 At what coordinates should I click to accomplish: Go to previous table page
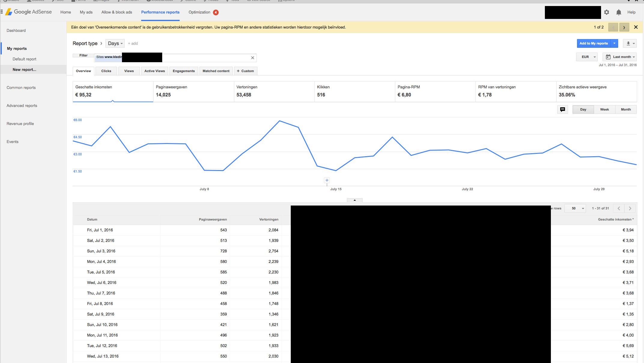coord(619,208)
